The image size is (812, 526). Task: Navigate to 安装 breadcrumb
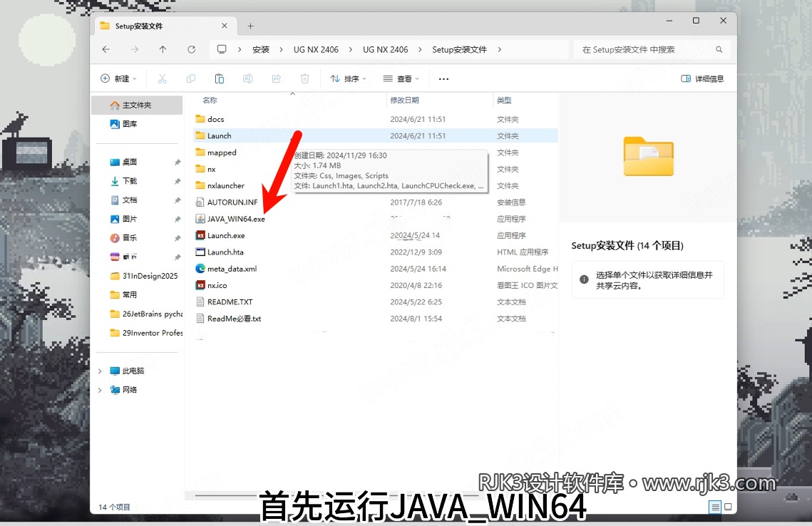coord(261,50)
